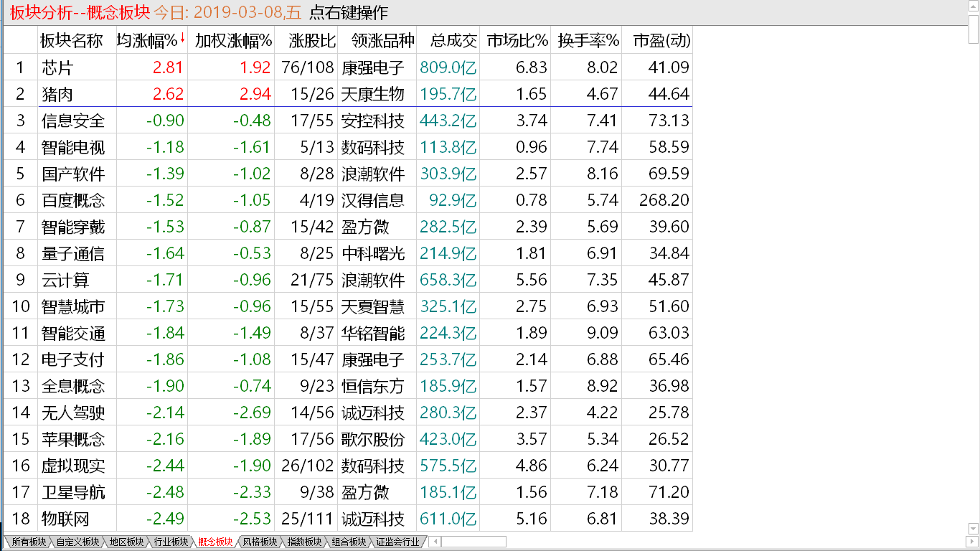Click the horizontal scrollbar right arrow
The height and width of the screenshot is (551, 980).
tap(973, 542)
